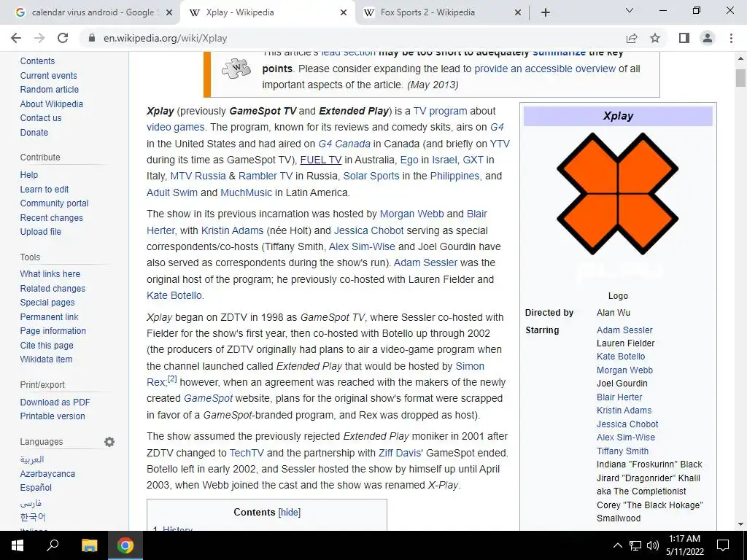
Task: Open the lead section guideline link
Action: [348, 52]
